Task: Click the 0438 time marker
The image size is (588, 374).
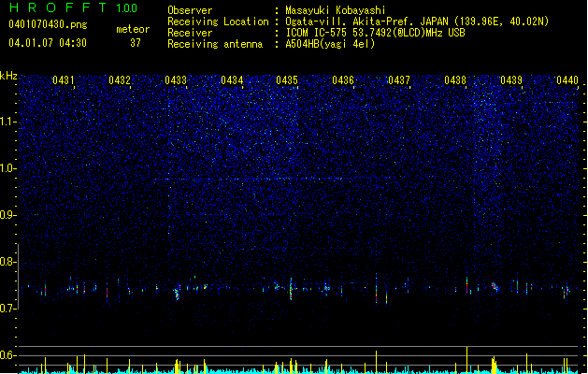Action: [x=455, y=80]
